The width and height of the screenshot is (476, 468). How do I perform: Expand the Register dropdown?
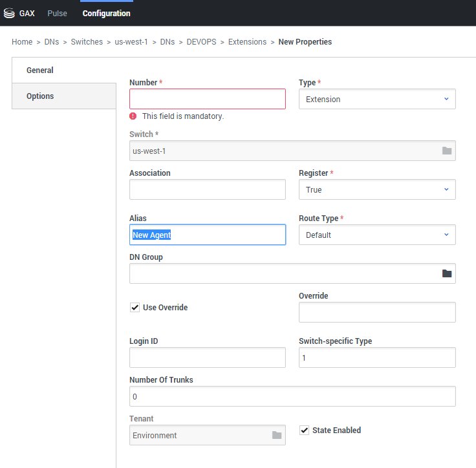click(x=377, y=189)
